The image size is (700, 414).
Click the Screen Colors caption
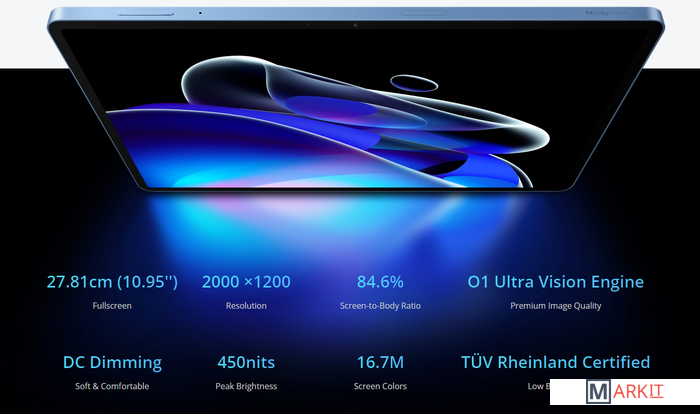tap(380, 386)
